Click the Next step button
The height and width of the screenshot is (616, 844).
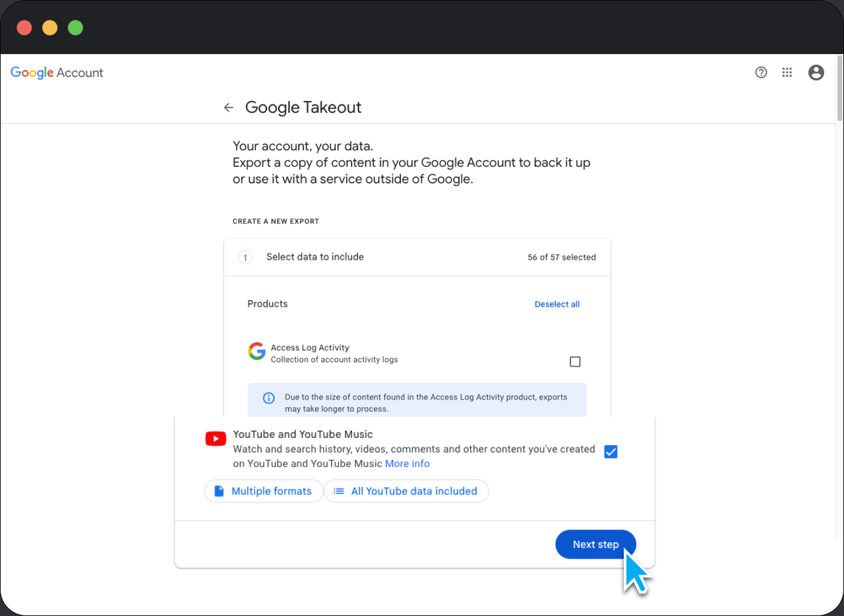point(595,544)
